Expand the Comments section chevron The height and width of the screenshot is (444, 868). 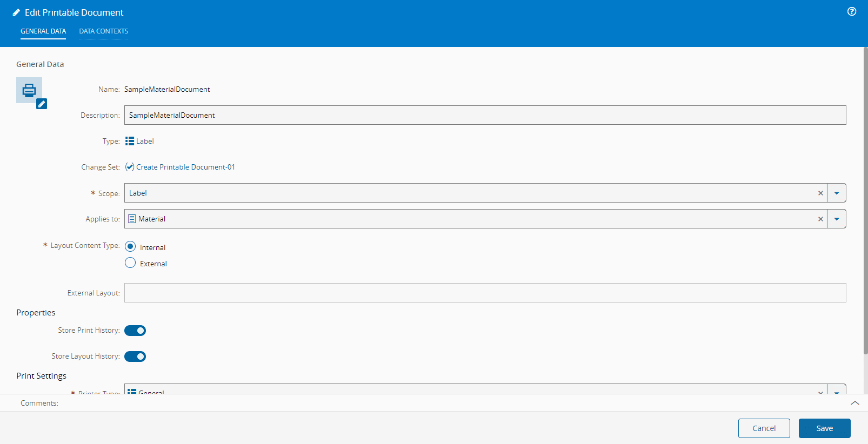pyautogui.click(x=855, y=403)
